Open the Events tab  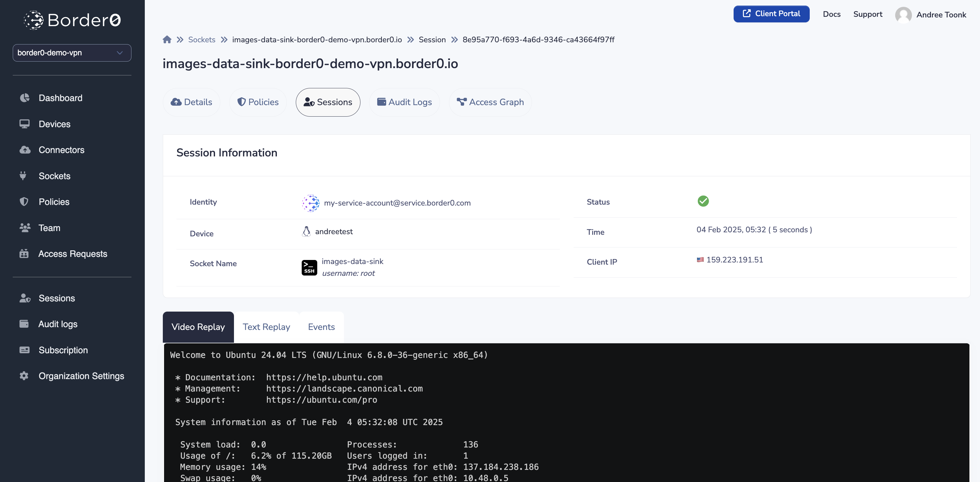(322, 327)
